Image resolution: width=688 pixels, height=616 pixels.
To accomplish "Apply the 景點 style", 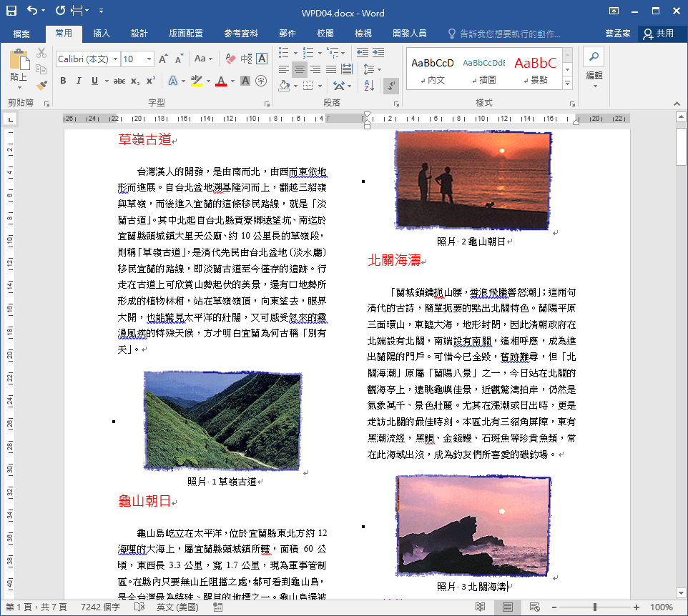I will click(x=535, y=69).
